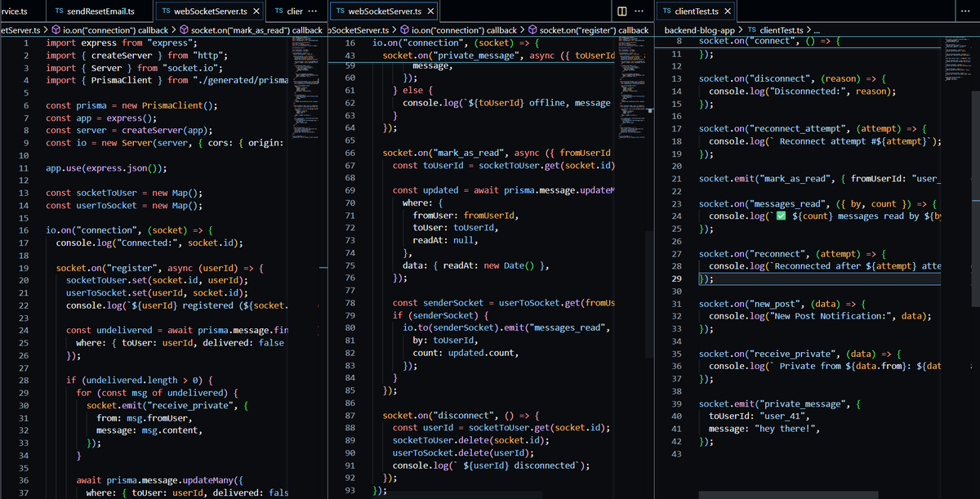This screenshot has height=499, width=980.
Task: Click userToSocket.delete(userId) line
Action: click(464, 452)
